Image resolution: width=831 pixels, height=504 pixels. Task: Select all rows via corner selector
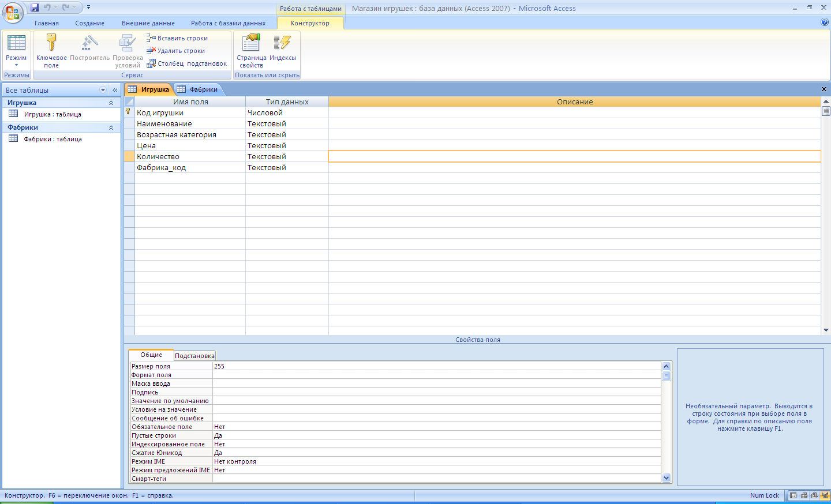(x=129, y=102)
